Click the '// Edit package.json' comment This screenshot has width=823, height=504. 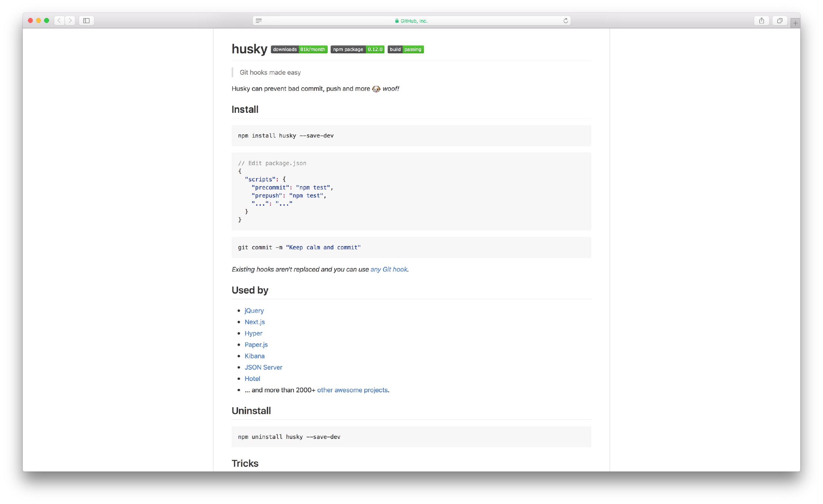272,163
